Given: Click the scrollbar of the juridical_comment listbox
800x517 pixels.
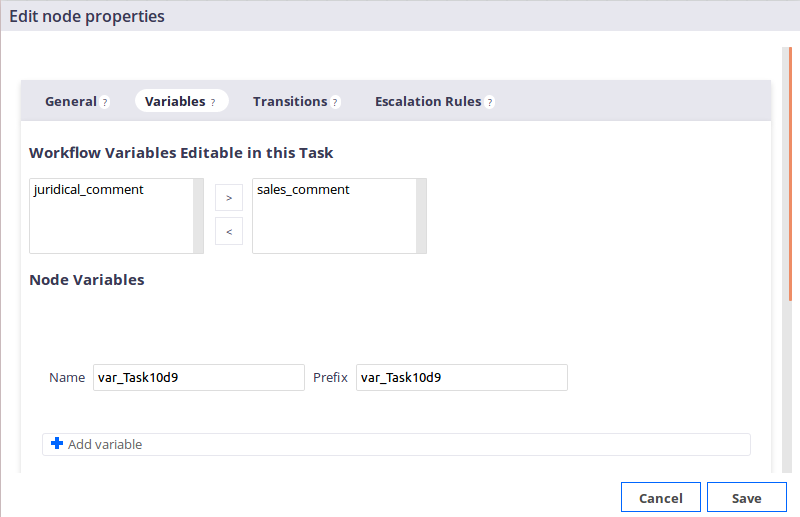Looking at the screenshot, I should (198, 216).
